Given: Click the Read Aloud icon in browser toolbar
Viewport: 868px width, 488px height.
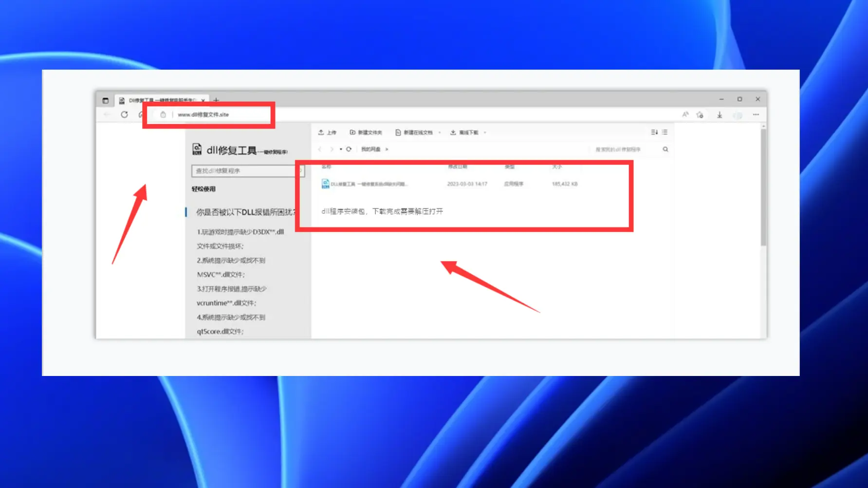Looking at the screenshot, I should point(685,115).
